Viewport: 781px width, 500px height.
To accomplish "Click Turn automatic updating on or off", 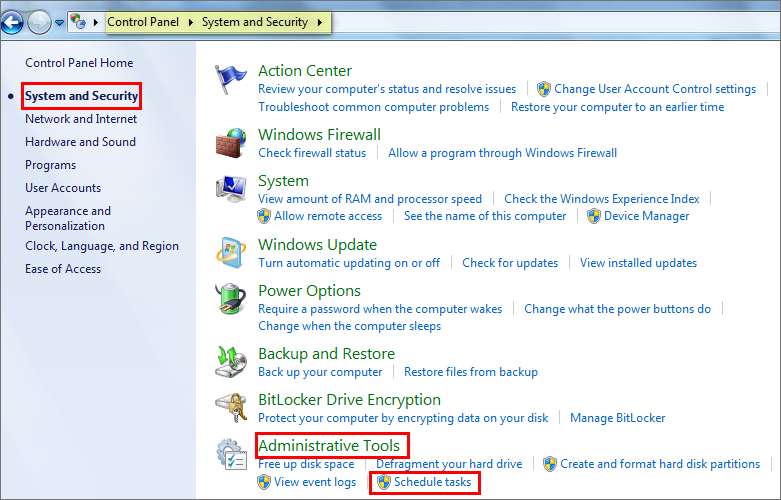I will point(349,263).
